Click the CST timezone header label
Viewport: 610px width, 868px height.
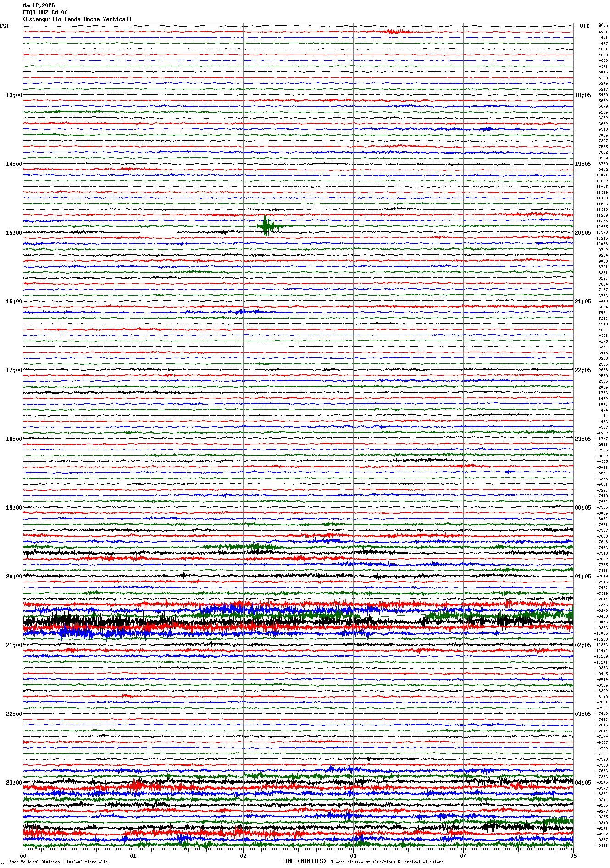tap(5, 26)
